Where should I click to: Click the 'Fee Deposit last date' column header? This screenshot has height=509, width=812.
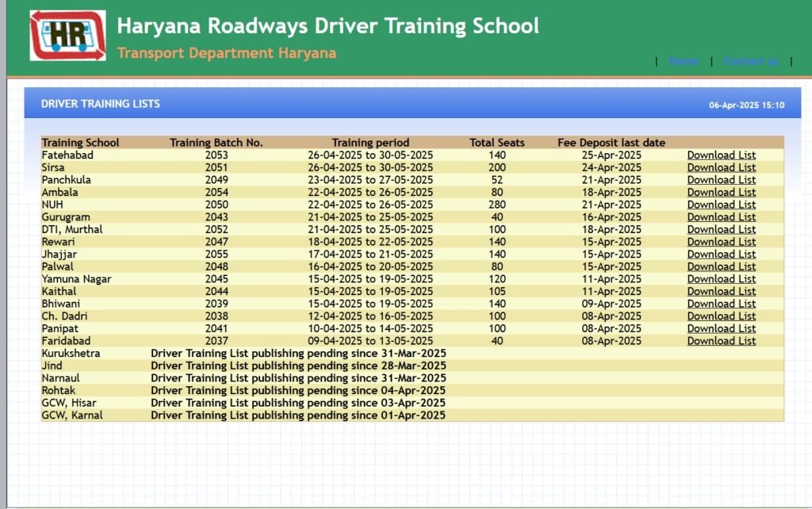coord(611,143)
